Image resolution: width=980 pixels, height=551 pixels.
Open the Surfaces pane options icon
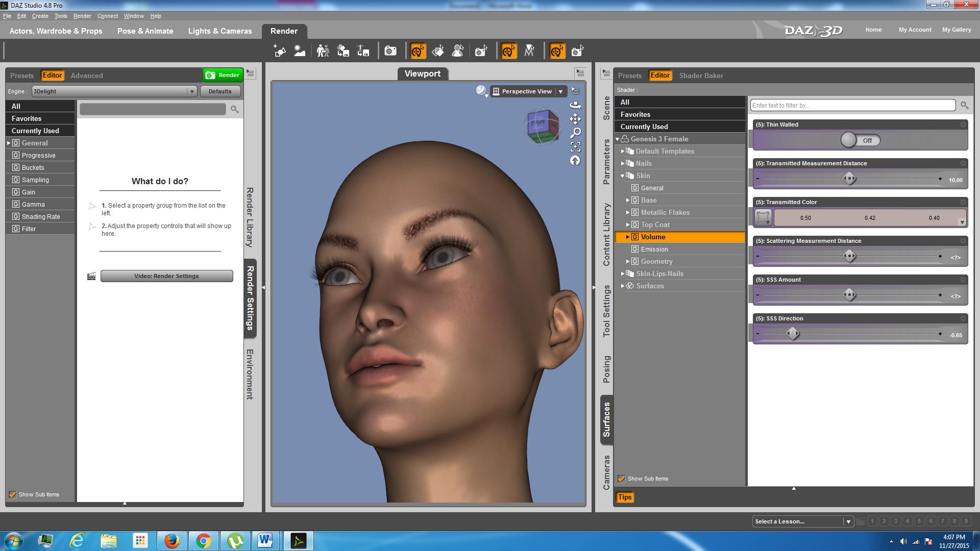point(606,73)
